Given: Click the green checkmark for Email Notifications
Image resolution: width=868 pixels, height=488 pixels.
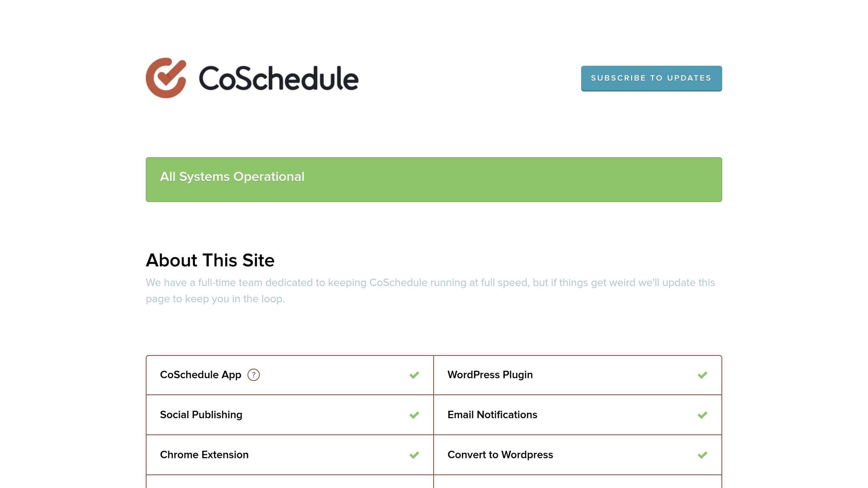Looking at the screenshot, I should (x=703, y=415).
